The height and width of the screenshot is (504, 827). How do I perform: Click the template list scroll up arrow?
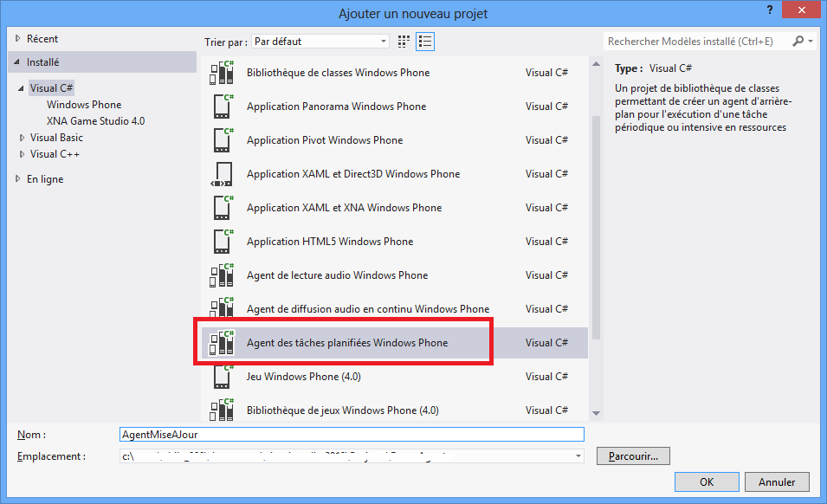click(596, 64)
